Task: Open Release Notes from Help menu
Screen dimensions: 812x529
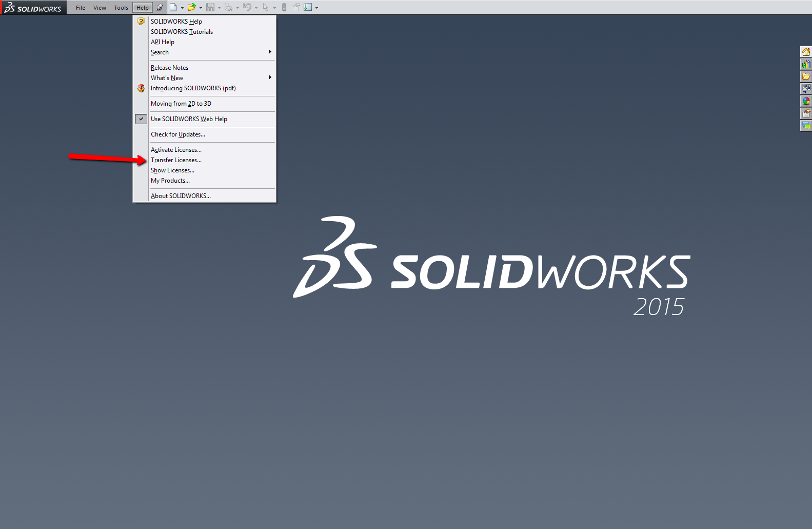Action: [169, 68]
